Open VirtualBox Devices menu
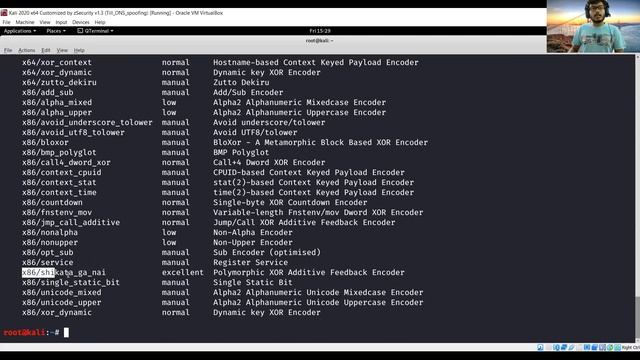Screen dimensions: 640x360 81,22
